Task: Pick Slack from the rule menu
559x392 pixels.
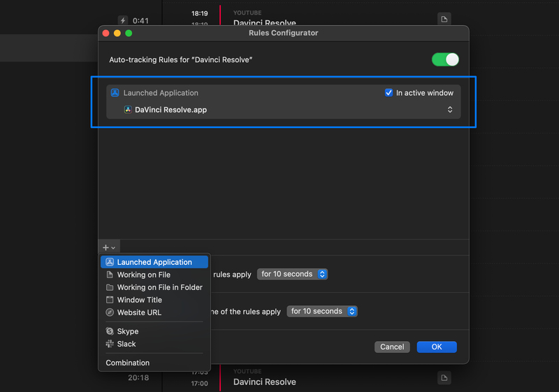Action: [154, 344]
